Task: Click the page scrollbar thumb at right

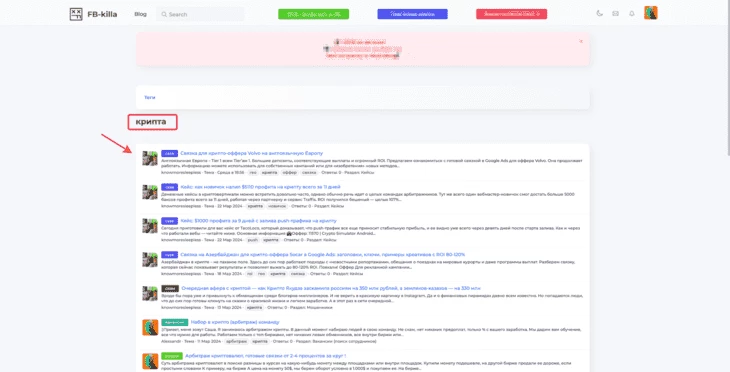Action: click(728, 78)
